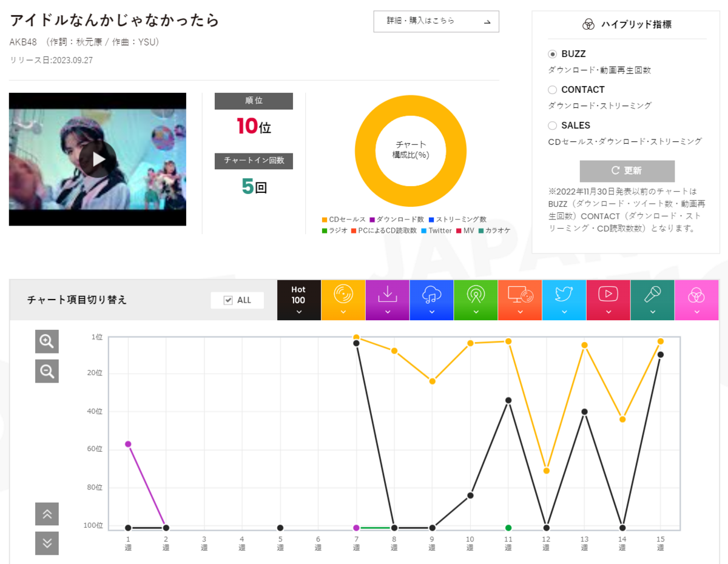728x564 pixels.
Task: Click the 10位 rank value
Action: (254, 127)
